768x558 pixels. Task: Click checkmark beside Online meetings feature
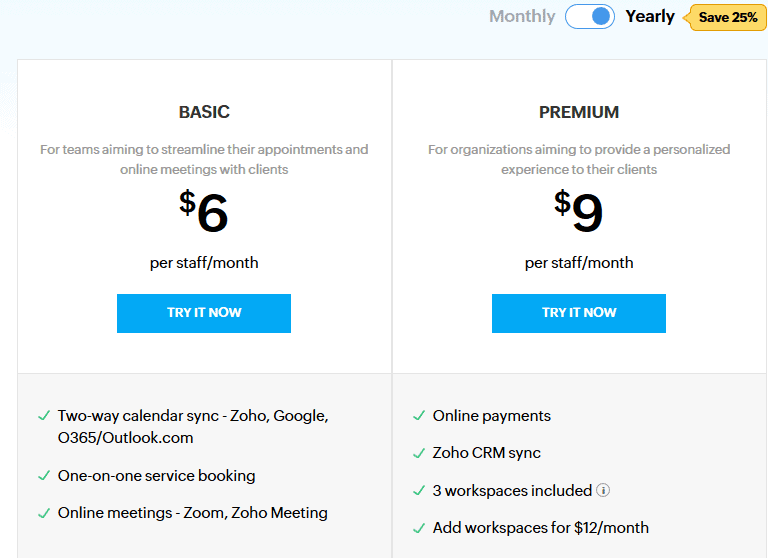coord(43,513)
